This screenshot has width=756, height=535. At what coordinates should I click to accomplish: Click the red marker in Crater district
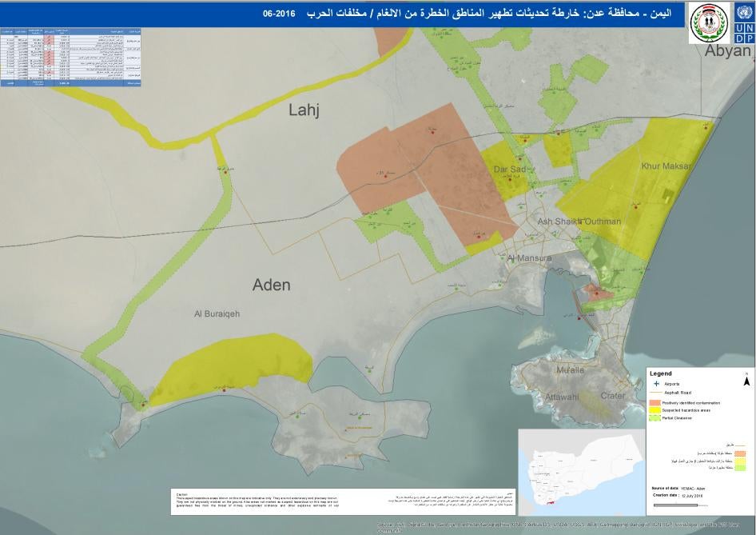[x=579, y=317]
